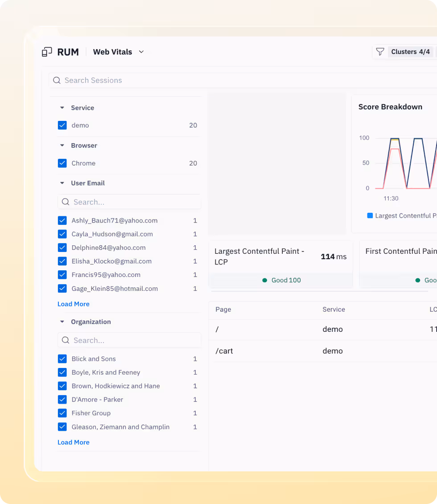This screenshot has height=504, width=437.
Task: Collapse the Browser filter section
Action: click(62, 145)
